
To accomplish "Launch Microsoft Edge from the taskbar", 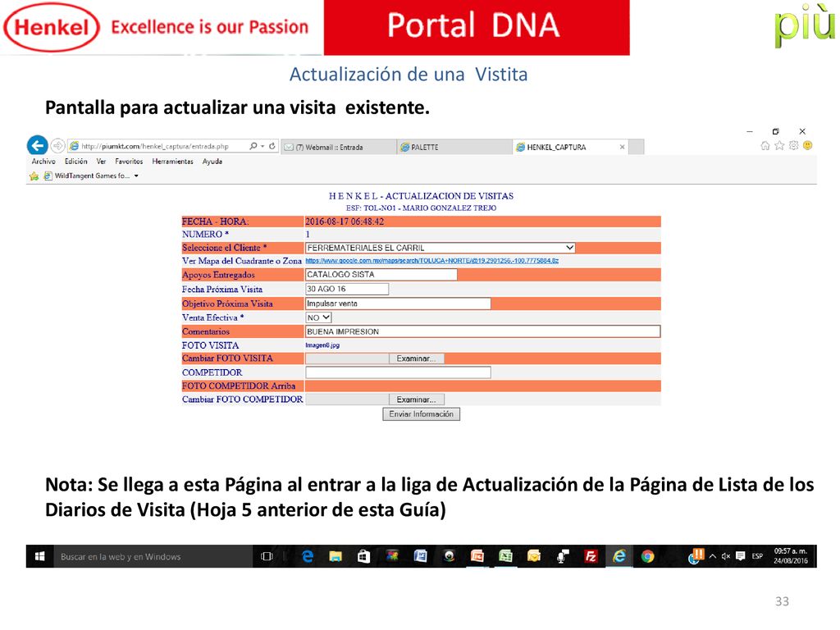I will pos(308,557).
